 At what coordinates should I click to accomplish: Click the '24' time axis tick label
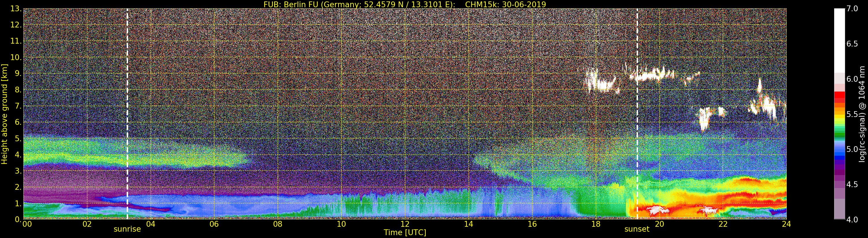click(x=786, y=224)
